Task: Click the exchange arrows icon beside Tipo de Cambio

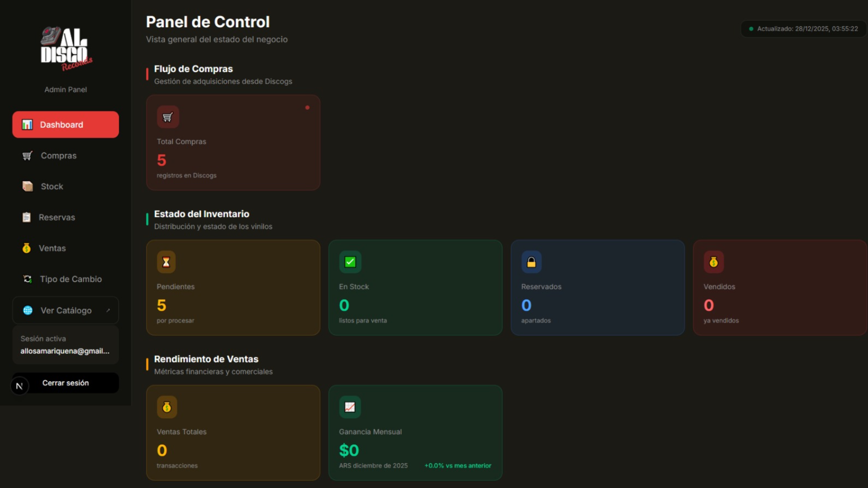Action: pyautogui.click(x=27, y=279)
